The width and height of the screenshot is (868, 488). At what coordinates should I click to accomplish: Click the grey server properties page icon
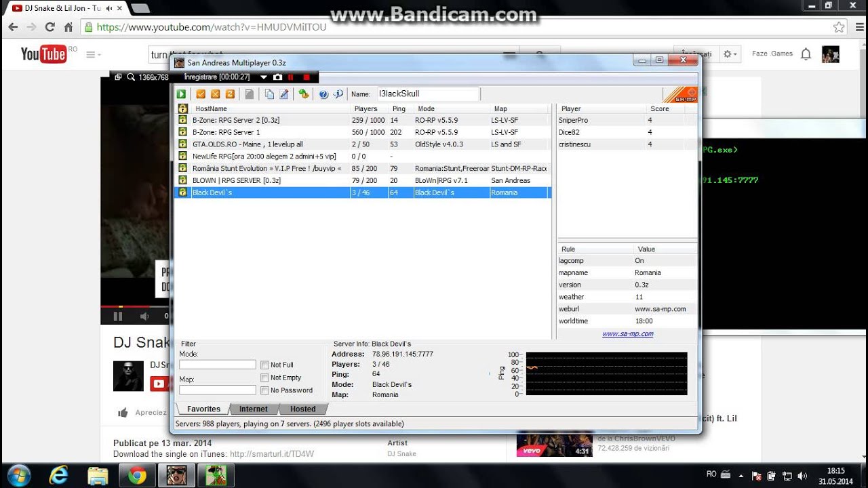tap(250, 94)
